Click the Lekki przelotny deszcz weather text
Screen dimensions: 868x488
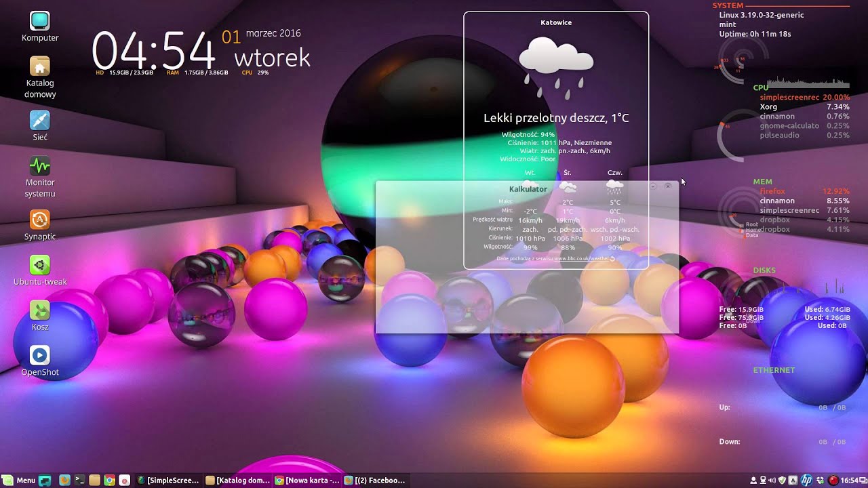pyautogui.click(x=556, y=118)
